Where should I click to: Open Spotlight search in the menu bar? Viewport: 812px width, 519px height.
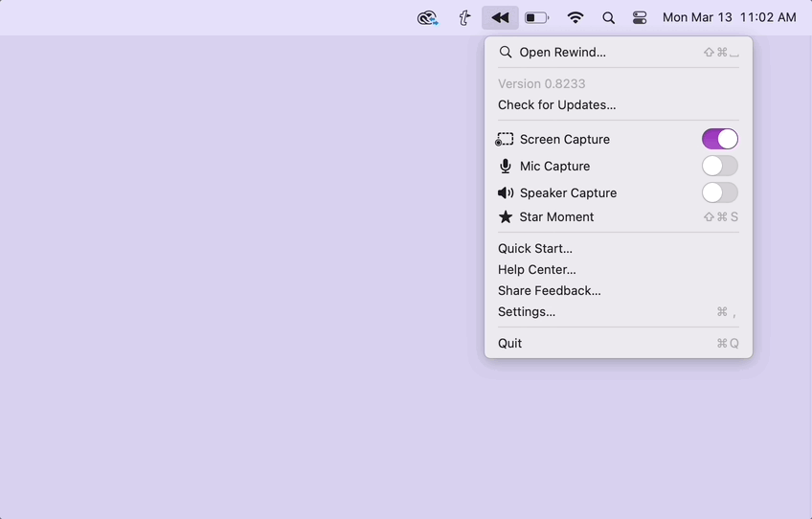608,18
